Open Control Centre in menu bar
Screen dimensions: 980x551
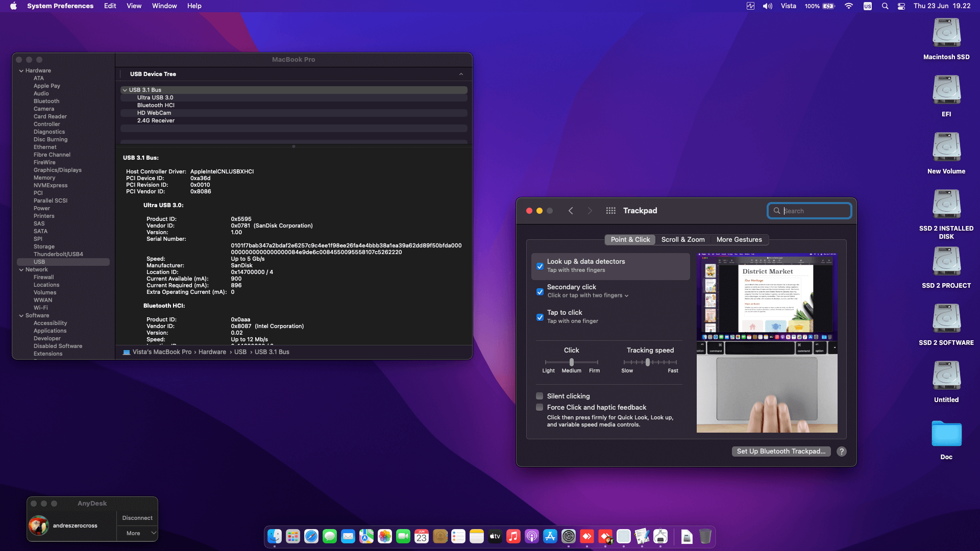coord(901,6)
